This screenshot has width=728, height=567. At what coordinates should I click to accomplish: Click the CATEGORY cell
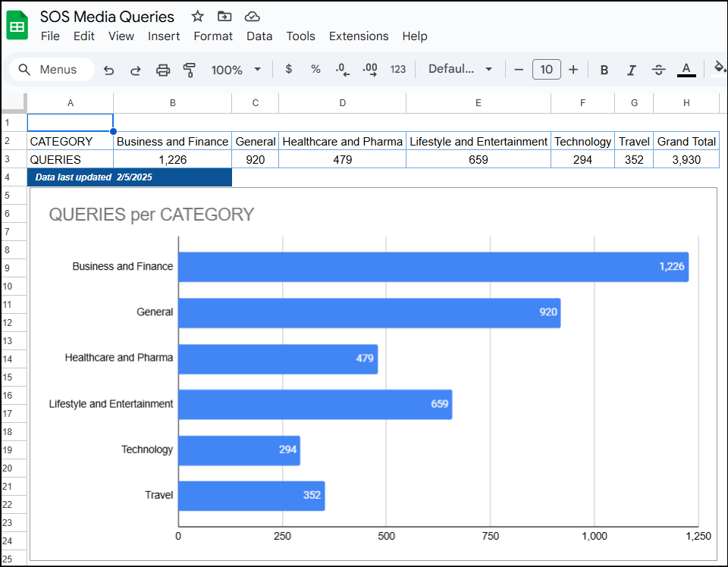70,141
